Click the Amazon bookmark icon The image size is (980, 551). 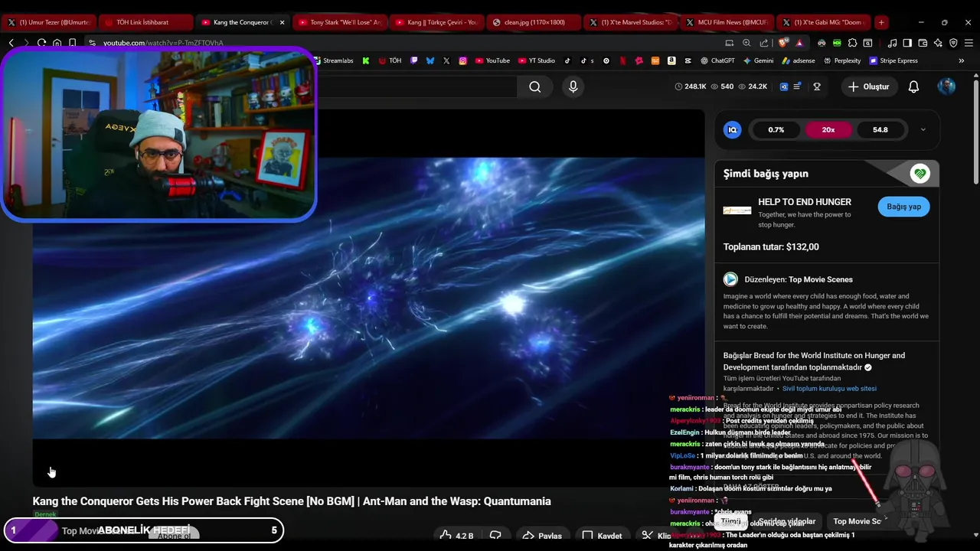pos(671,60)
